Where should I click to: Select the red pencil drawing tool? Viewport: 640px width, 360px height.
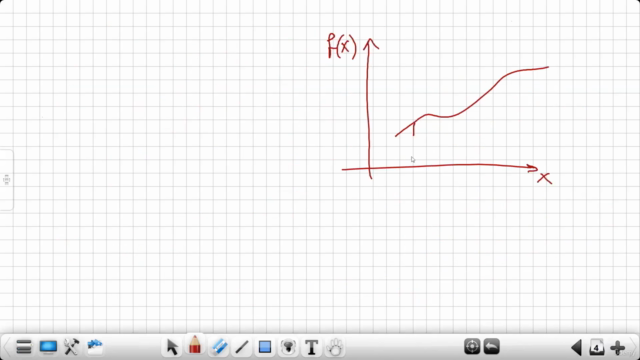click(195, 345)
